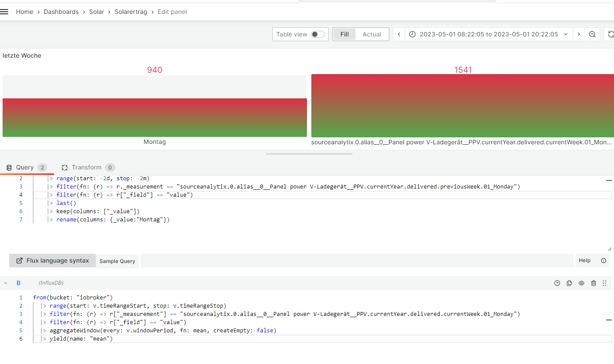Click the yield(name: "mean") line

pyautogui.click(x=77, y=338)
